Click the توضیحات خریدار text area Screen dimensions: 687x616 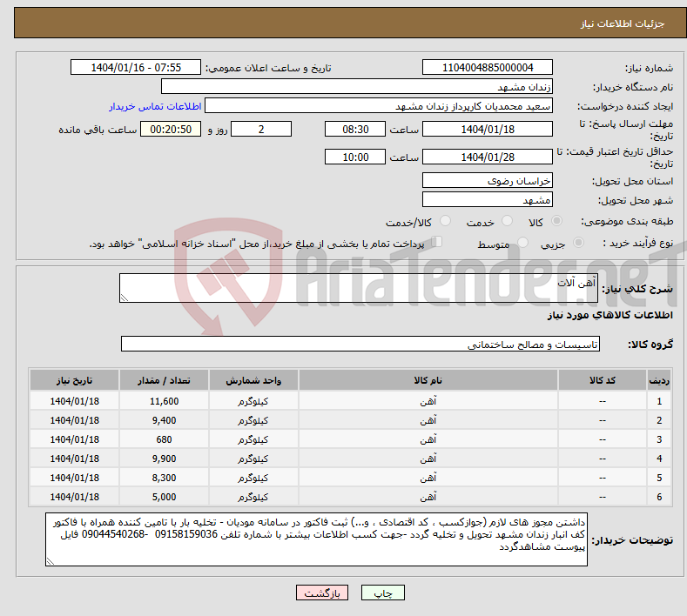[x=316, y=539]
